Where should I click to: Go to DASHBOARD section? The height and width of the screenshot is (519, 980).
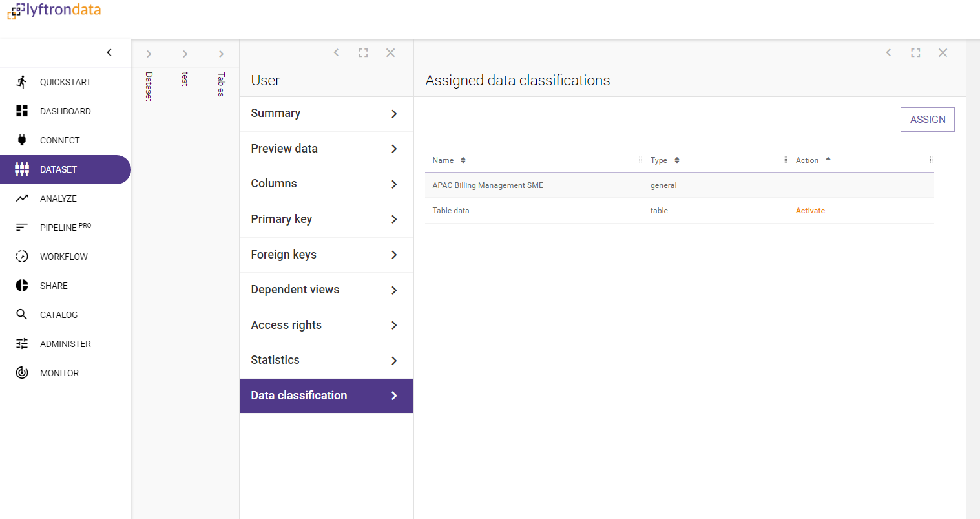click(65, 111)
